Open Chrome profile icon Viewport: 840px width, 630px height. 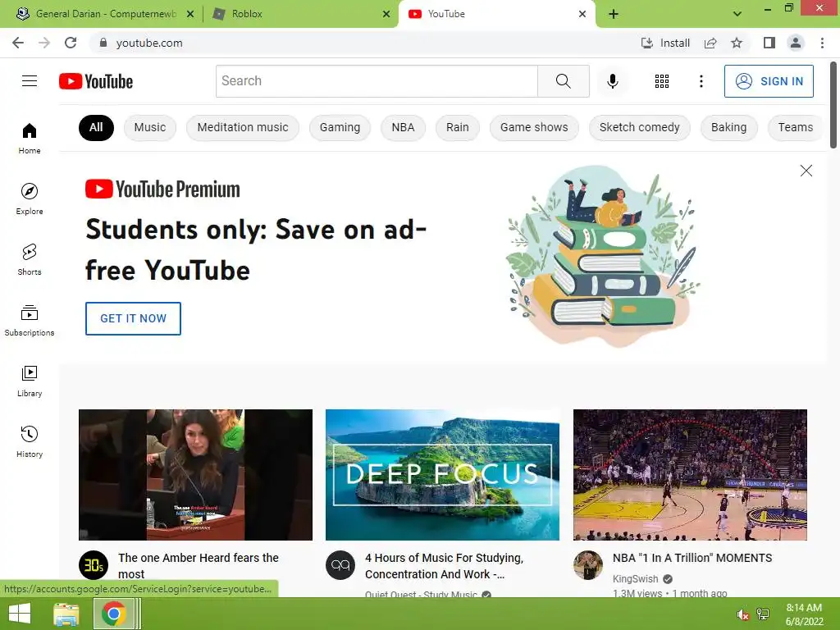796,43
